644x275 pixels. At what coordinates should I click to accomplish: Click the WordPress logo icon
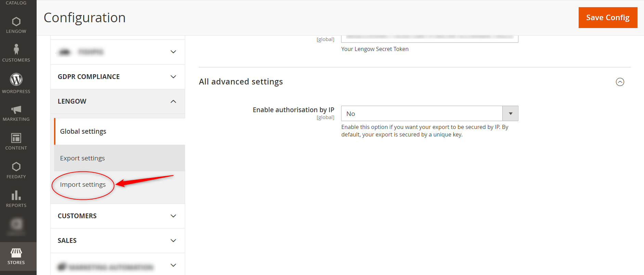pos(16,80)
